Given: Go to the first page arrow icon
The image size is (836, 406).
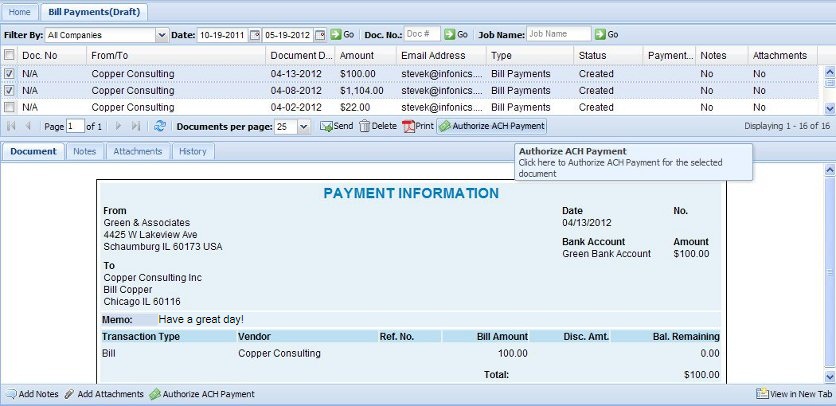Looking at the screenshot, I should click(12, 127).
